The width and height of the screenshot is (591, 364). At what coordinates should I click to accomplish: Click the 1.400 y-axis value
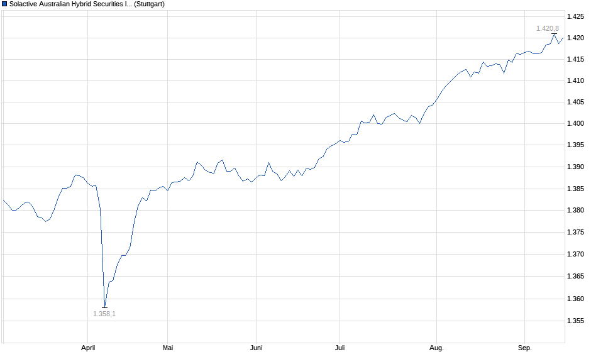click(575, 124)
